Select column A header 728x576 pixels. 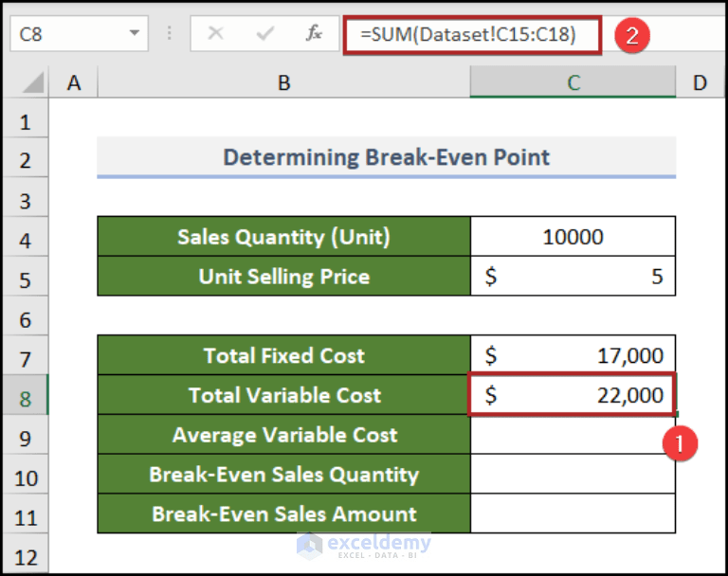tap(73, 82)
